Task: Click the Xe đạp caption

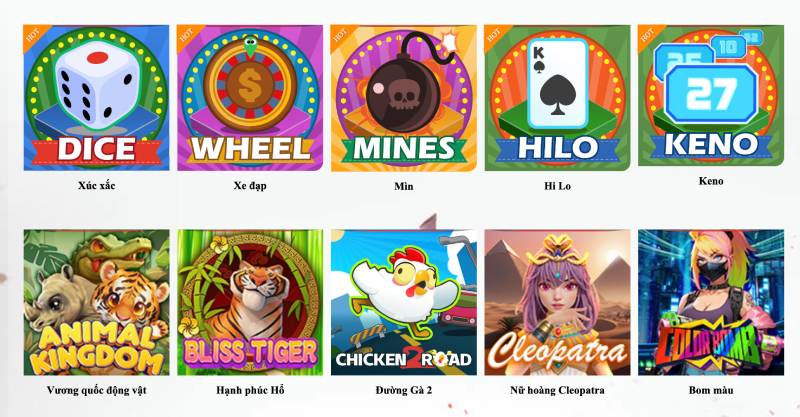Action: click(250, 186)
